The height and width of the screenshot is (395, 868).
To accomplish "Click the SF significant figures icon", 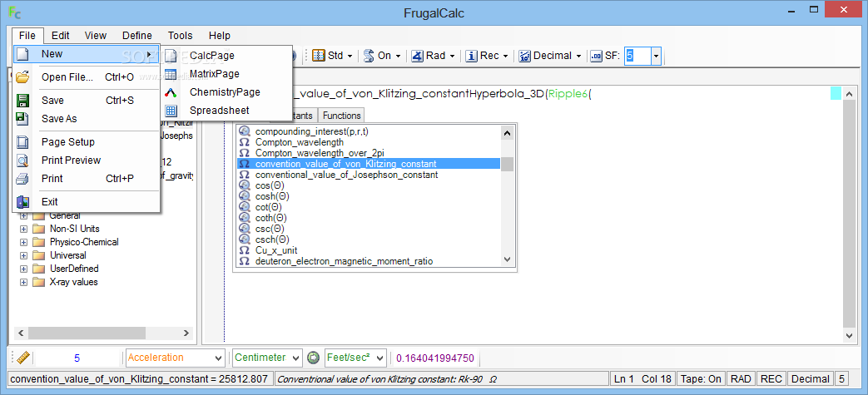I will 596,56.
